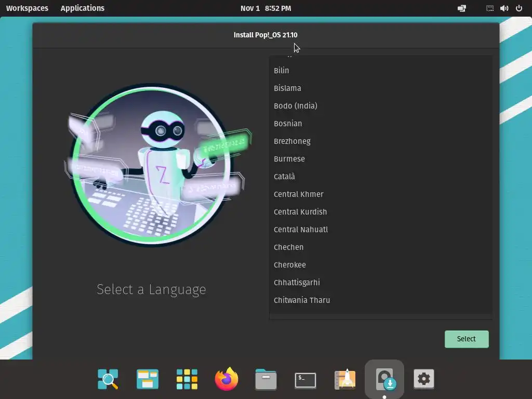
Task: Choose Bislama from the language list
Action: (381, 88)
